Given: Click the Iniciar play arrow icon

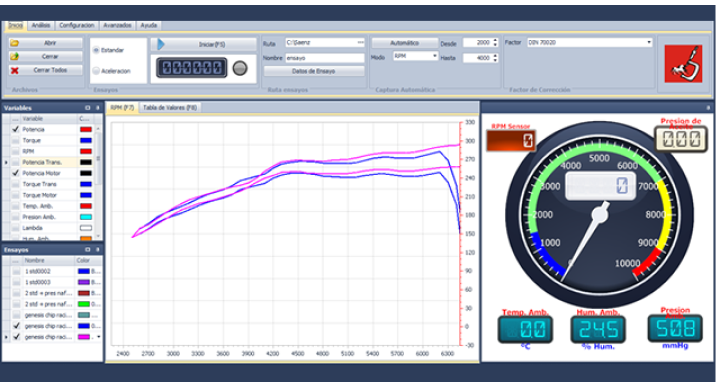Looking at the screenshot, I should pos(161,44).
